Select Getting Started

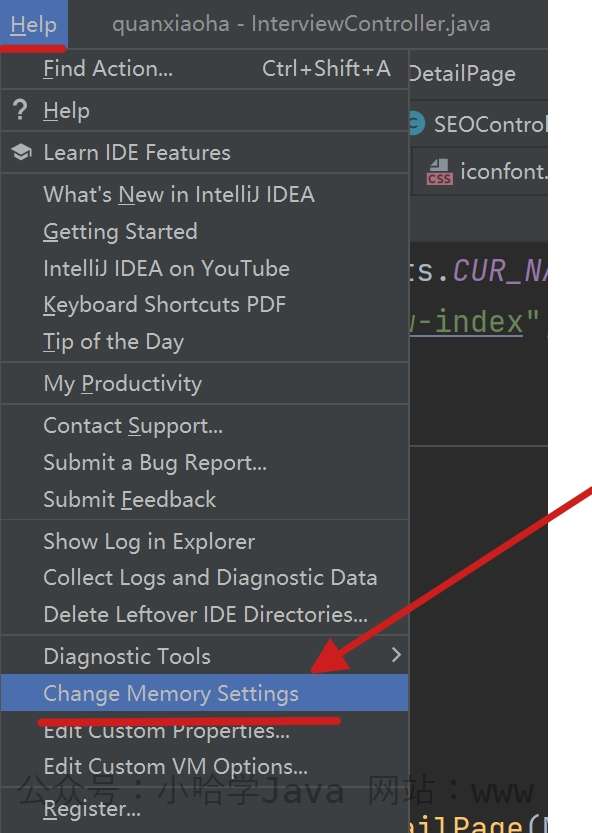[204, 232]
